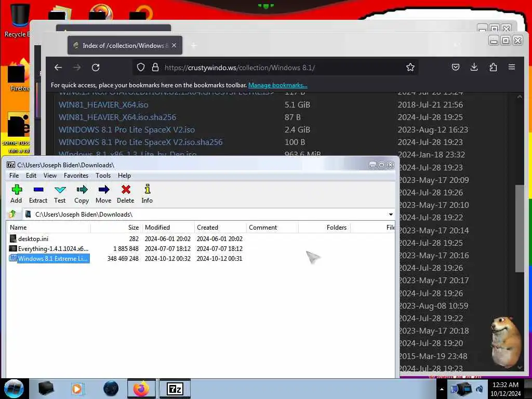The image size is (532, 399).
Task: Open the Favorites menu
Action: [76, 176]
